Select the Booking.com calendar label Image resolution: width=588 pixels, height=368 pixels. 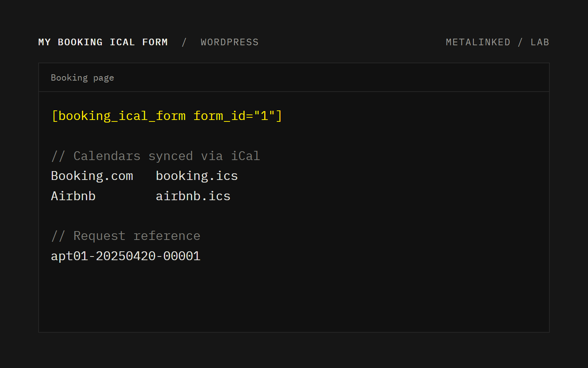92,176
